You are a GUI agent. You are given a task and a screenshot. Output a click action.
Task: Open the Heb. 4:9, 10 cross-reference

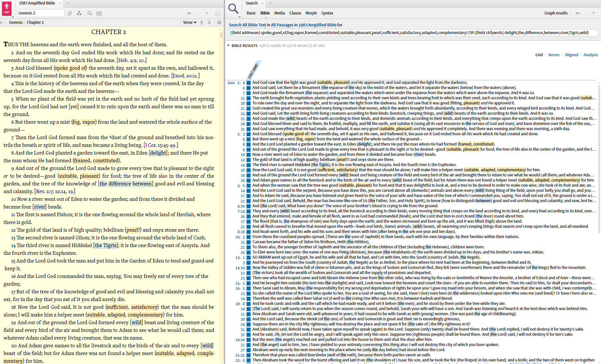coord(132,60)
